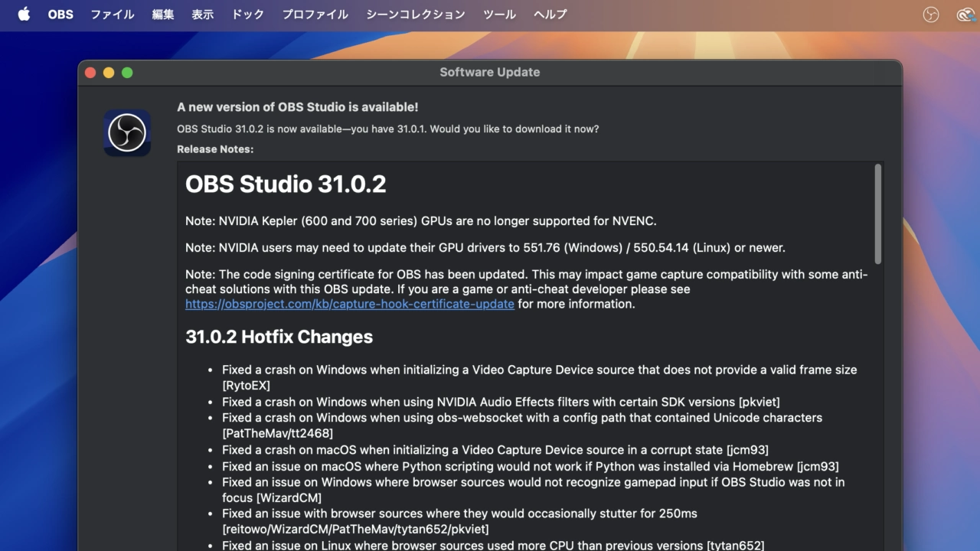This screenshot has width=980, height=551.
Task: Close the Software Update window
Action: [x=90, y=73]
